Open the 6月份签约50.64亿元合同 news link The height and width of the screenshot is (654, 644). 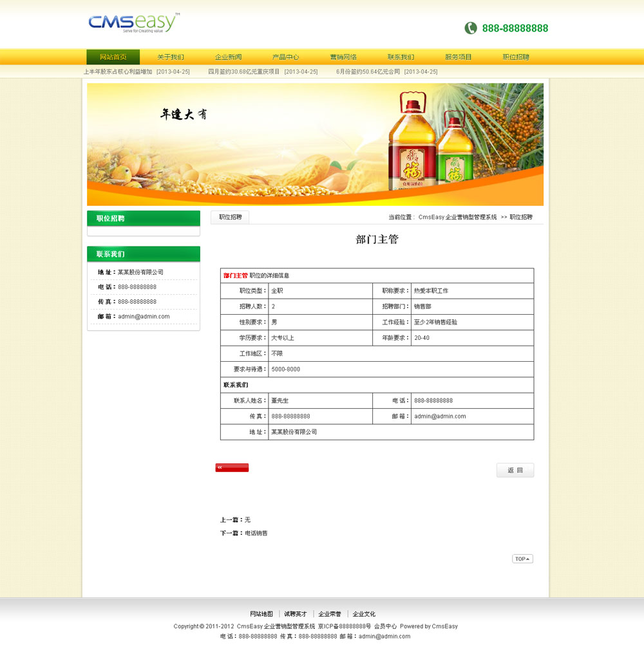coord(368,72)
